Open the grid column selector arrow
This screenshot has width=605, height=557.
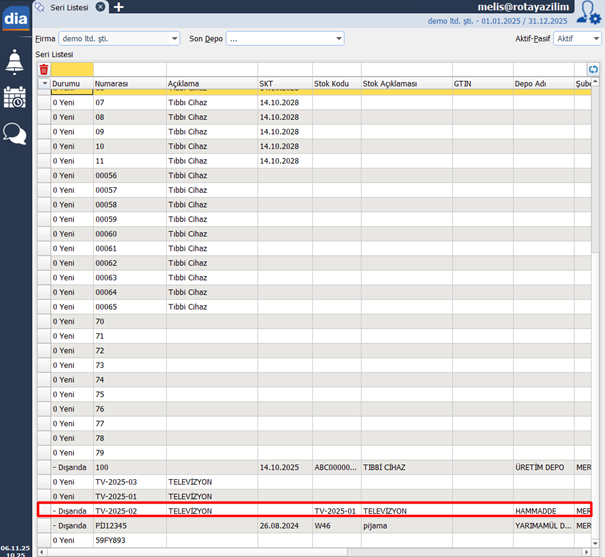pyautogui.click(x=43, y=83)
